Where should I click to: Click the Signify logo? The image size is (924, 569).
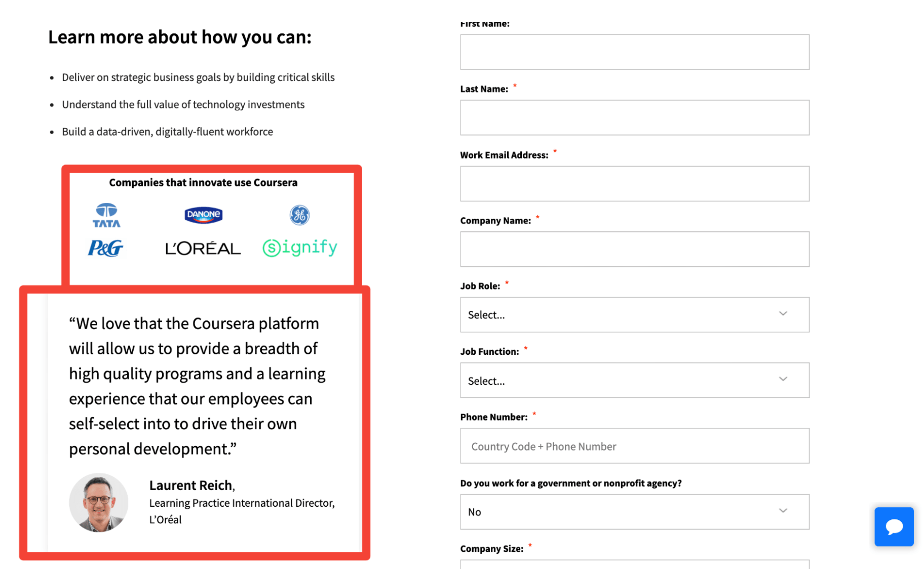click(299, 248)
